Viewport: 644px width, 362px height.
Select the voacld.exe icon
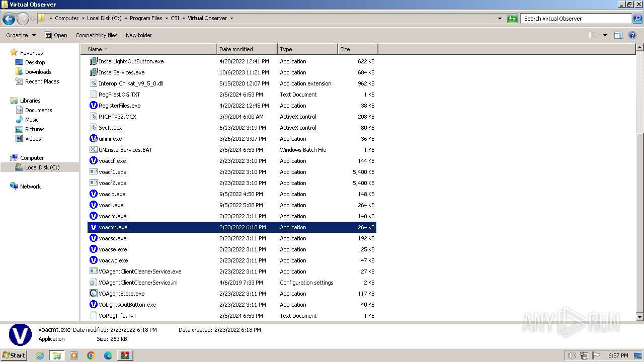[93, 194]
